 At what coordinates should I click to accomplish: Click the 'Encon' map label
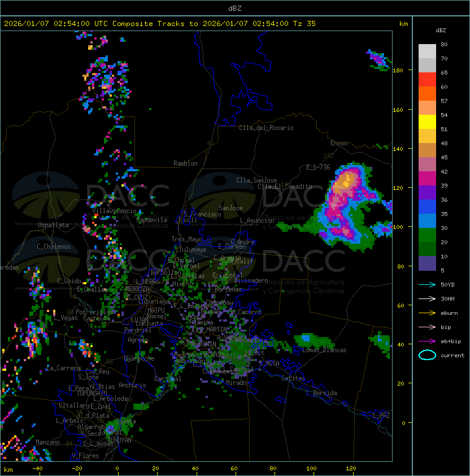339,143
